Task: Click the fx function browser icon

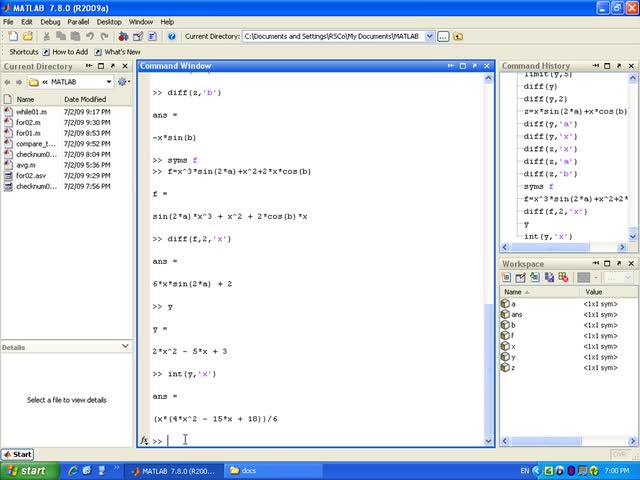Action: coord(144,440)
